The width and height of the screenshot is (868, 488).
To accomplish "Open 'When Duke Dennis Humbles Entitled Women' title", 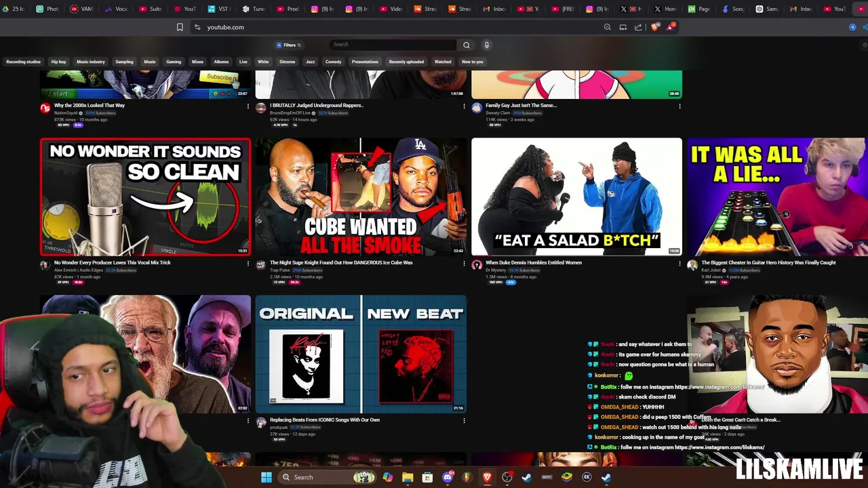I will click(534, 262).
